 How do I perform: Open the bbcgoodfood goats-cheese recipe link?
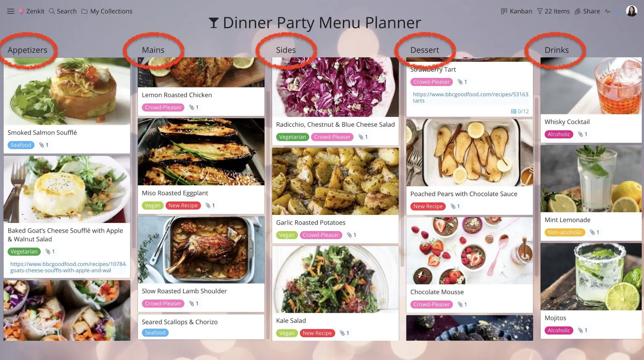(68, 267)
